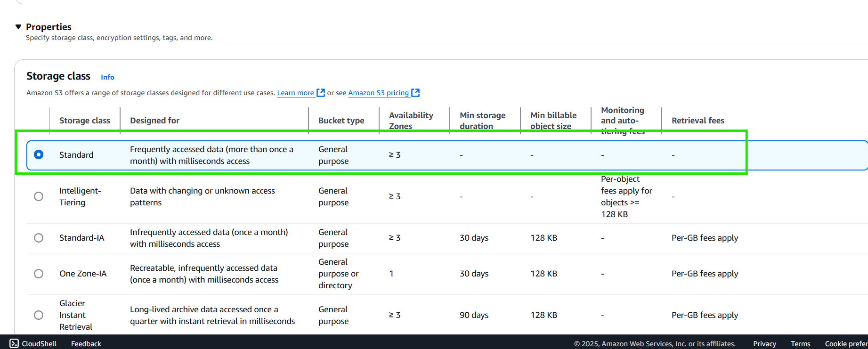Click the Designed for column header
Screen dimensions: 868x349
pyautogui.click(x=155, y=121)
